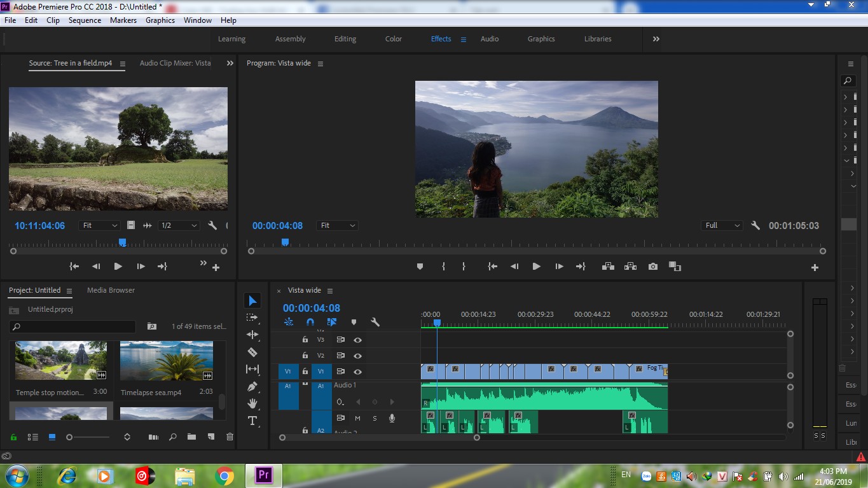Screen dimensions: 868x488
Task: Open Source monitor Fit zoom dropdown
Action: coord(100,225)
